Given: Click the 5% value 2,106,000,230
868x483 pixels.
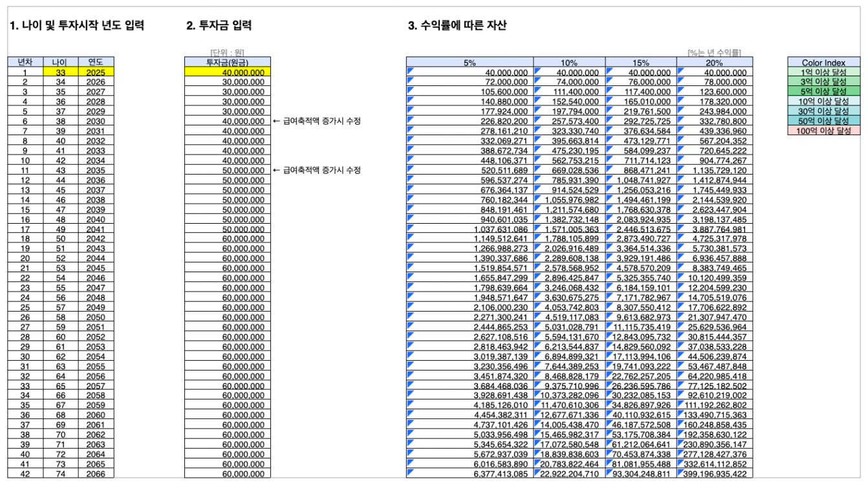Looking at the screenshot, I should point(470,307).
